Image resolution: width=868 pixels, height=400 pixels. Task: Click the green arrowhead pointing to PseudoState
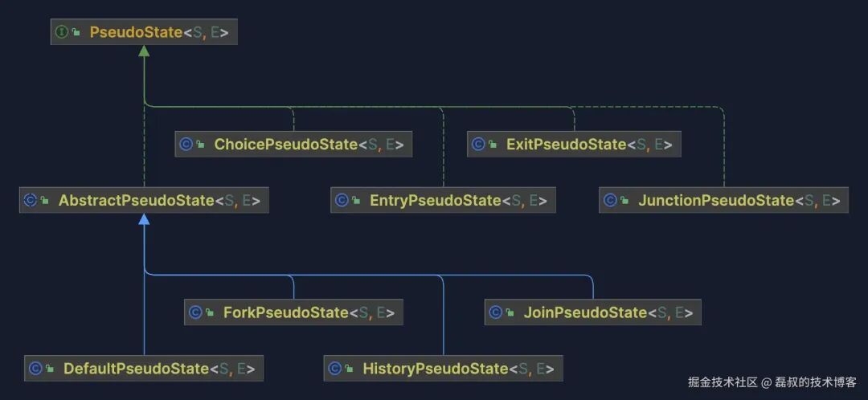coord(144,51)
